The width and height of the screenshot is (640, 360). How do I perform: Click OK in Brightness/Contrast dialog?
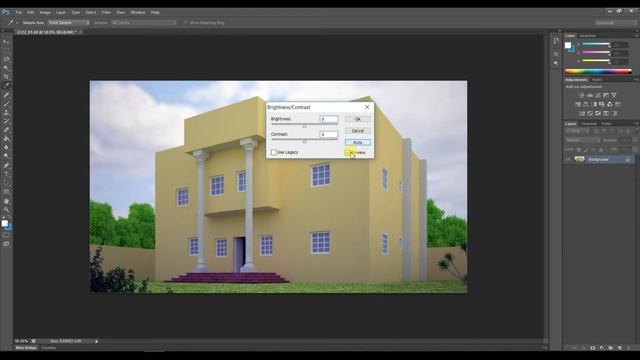click(x=358, y=119)
